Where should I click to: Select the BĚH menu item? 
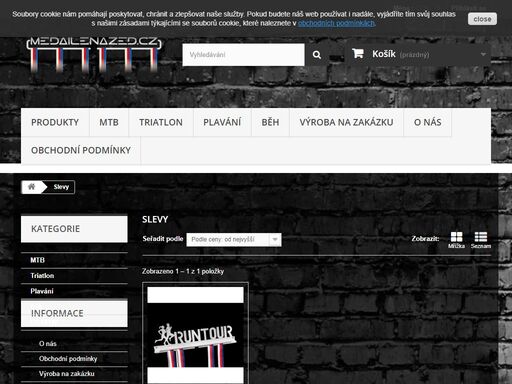pyautogui.click(x=270, y=122)
